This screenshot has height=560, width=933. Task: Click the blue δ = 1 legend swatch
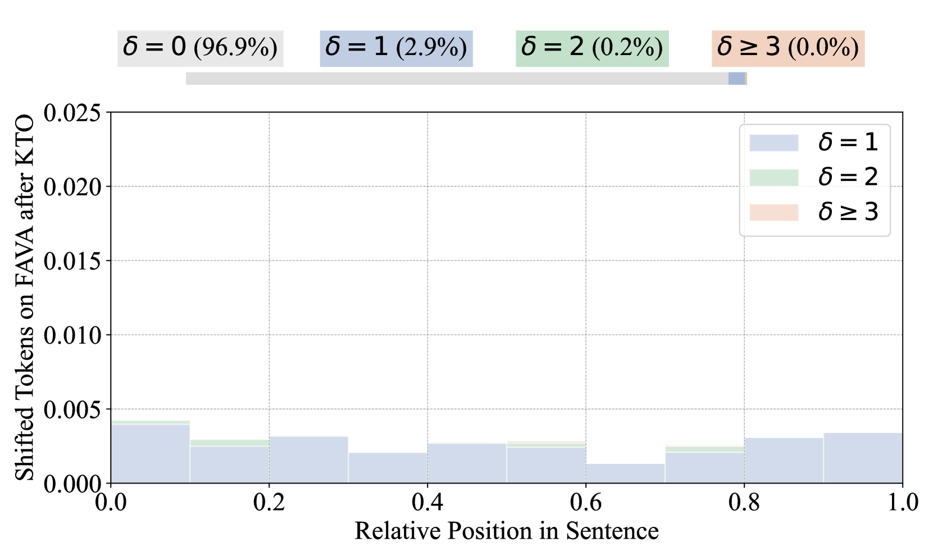[773, 143]
